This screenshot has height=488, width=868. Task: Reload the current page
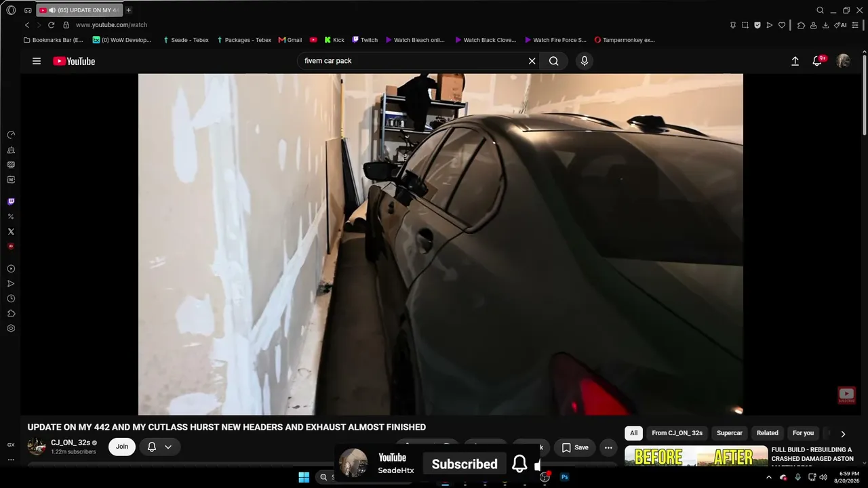51,25
